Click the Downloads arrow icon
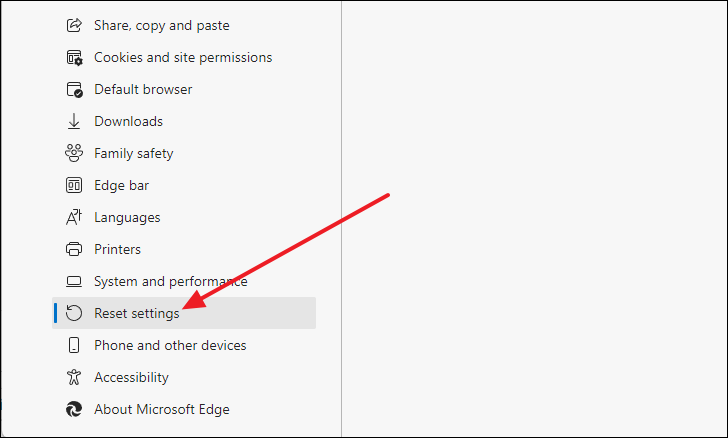The height and width of the screenshot is (438, 728). coord(73,121)
